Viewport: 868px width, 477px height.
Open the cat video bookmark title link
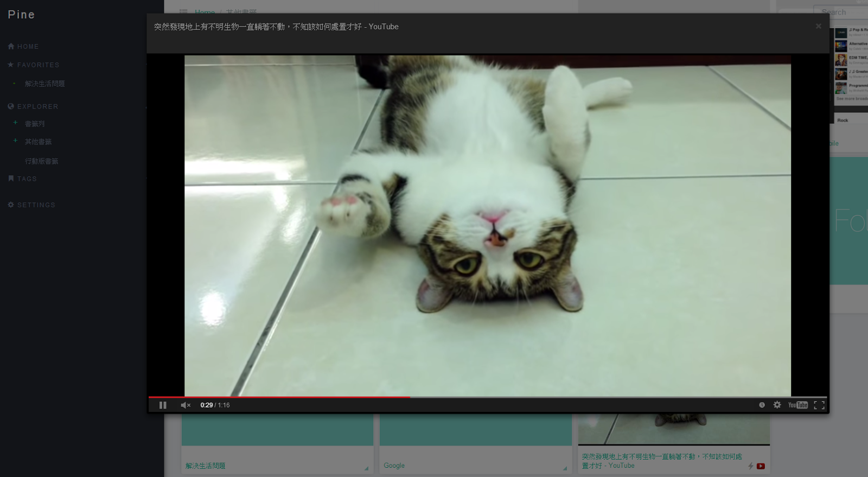pyautogui.click(x=662, y=461)
